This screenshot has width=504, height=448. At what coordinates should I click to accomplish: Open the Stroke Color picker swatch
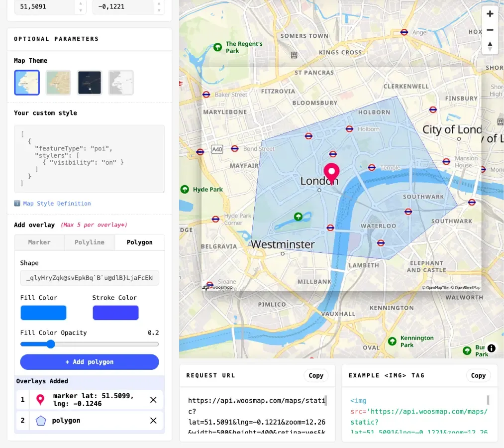[115, 313]
